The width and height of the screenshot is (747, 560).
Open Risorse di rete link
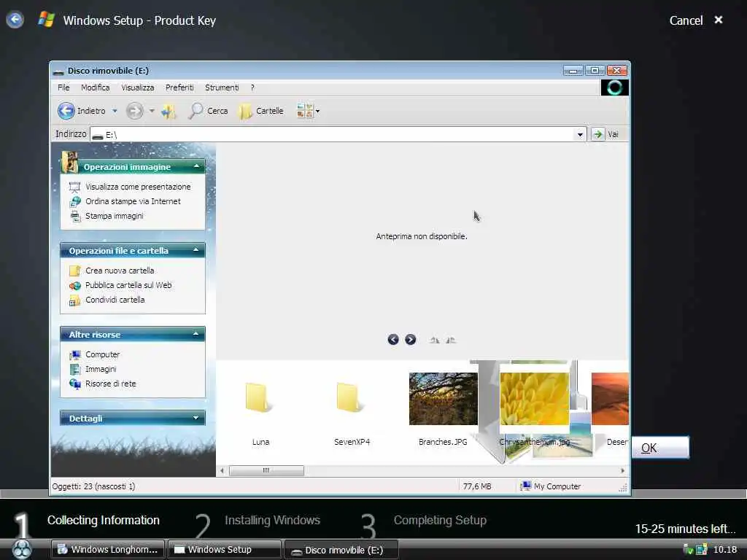pos(111,384)
